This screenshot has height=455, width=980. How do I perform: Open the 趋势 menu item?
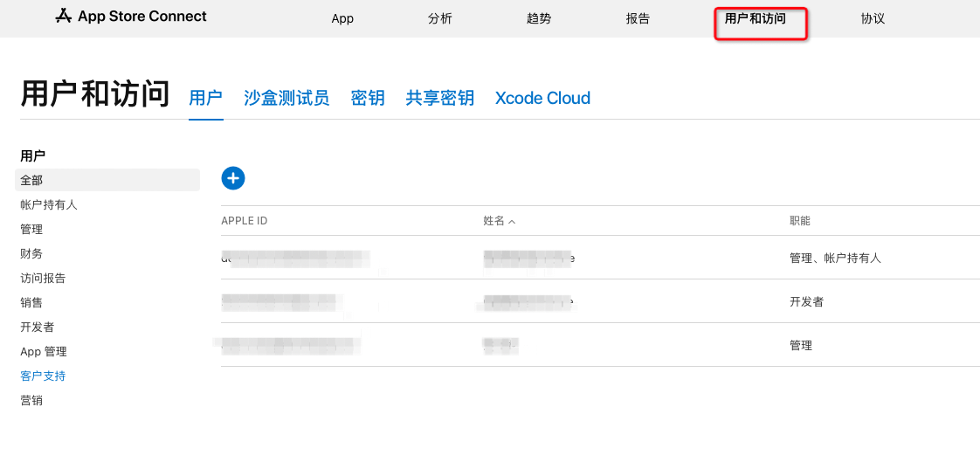(x=539, y=18)
